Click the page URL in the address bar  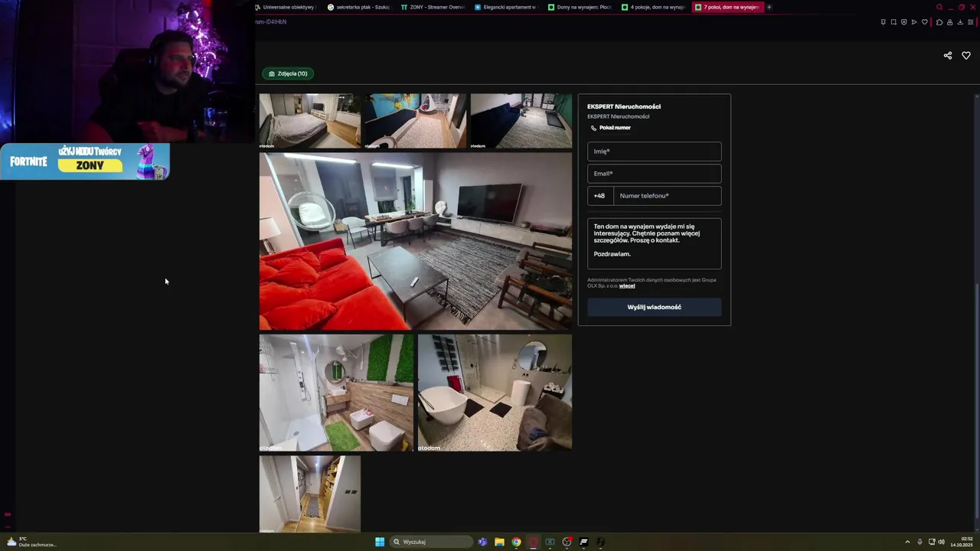coord(271,22)
